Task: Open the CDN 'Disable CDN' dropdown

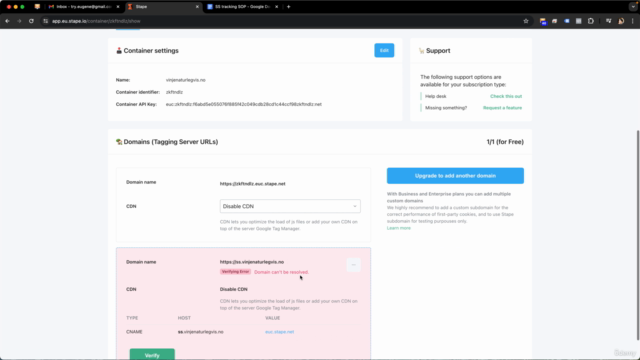Action: point(290,206)
